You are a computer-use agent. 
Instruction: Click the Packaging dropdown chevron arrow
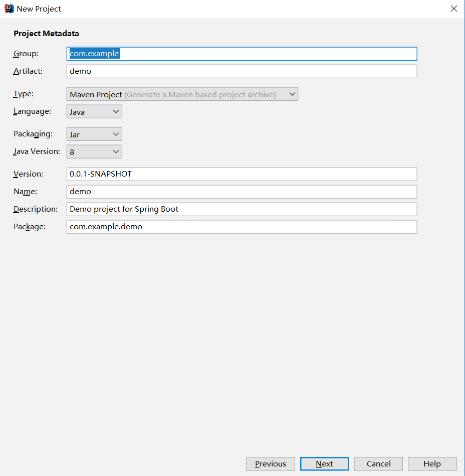point(116,134)
